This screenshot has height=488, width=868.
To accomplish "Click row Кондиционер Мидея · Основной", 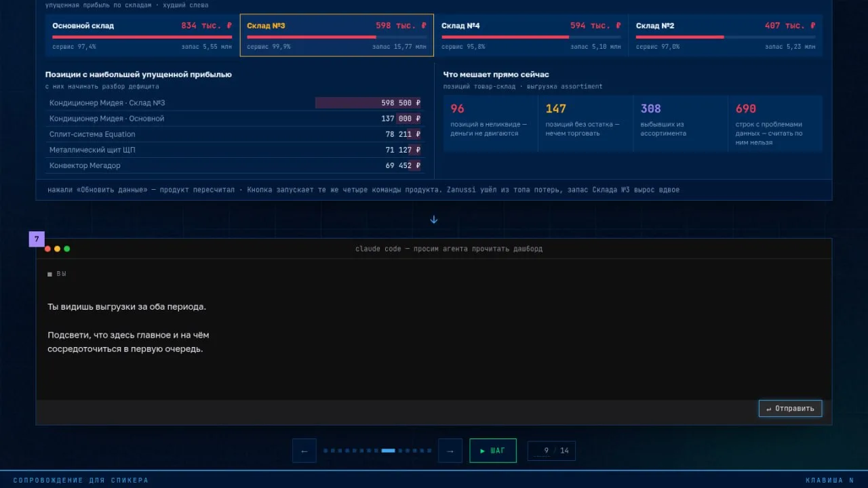I will [235, 119].
